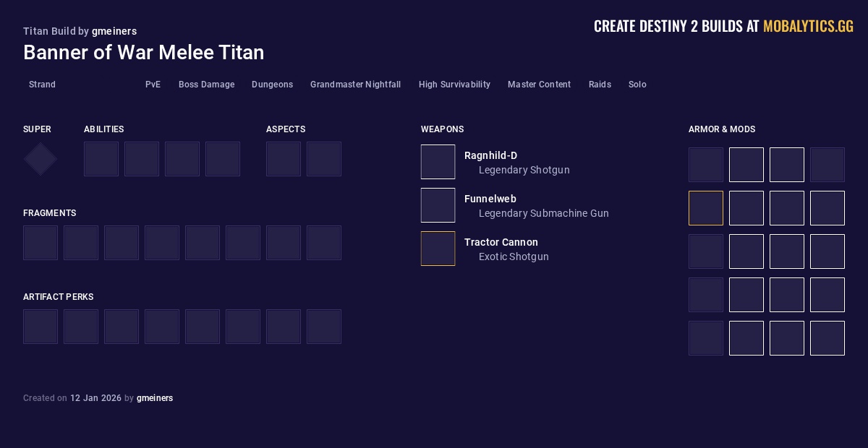The height and width of the screenshot is (448, 868).
Task: Select the Dungeons tag
Action: pyautogui.click(x=272, y=85)
